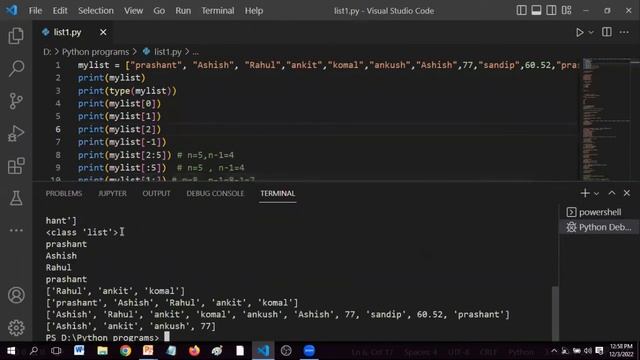Open the Testing flask view

pyautogui.click(x=16, y=198)
